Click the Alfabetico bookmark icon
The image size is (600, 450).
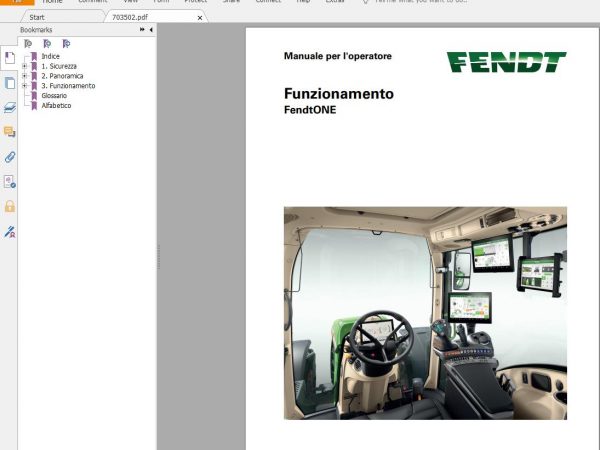[x=34, y=106]
